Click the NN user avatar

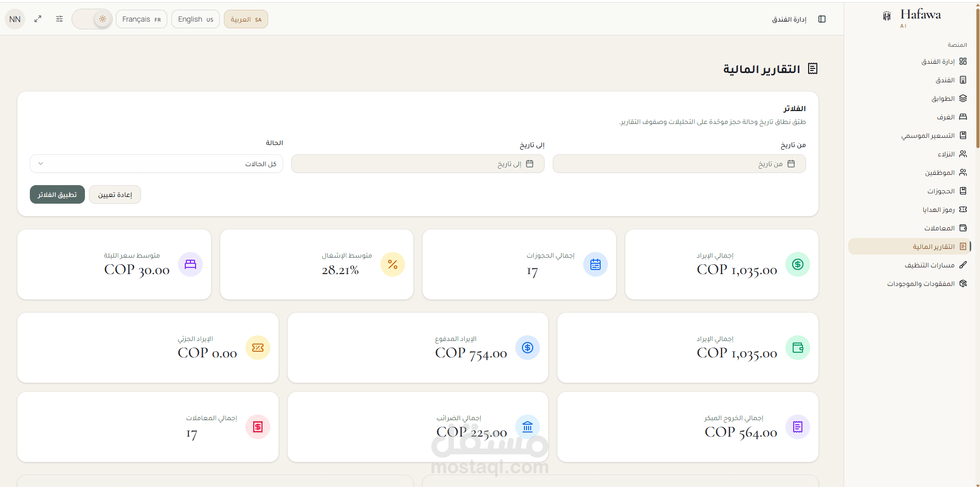tap(15, 19)
